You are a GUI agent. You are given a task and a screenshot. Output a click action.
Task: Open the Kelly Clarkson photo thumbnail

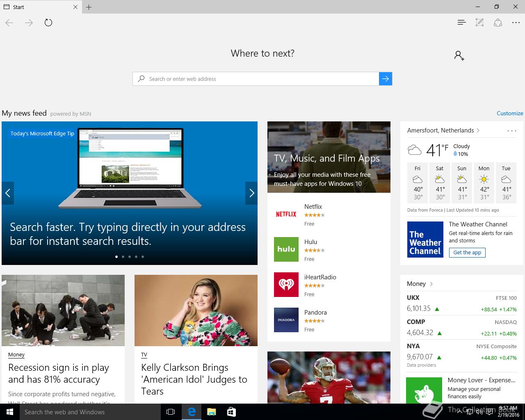coord(196,310)
